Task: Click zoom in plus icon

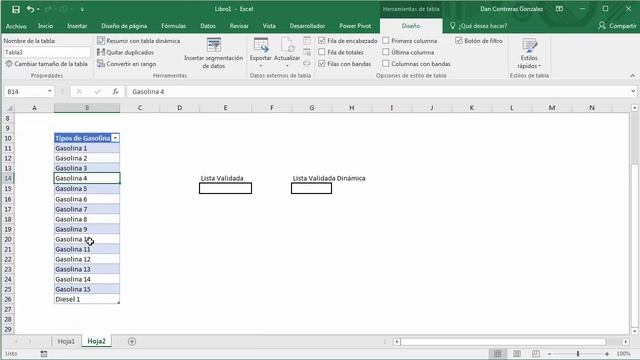Action: pyautogui.click(x=607, y=354)
